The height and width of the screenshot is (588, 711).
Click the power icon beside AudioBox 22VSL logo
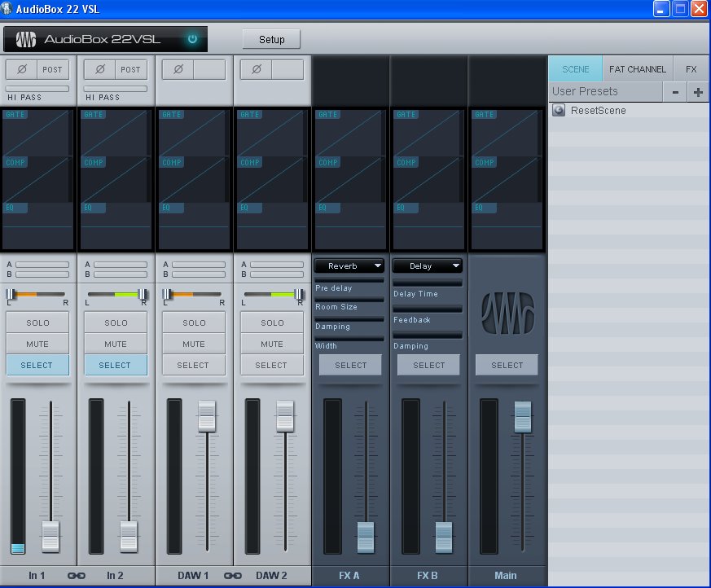192,39
